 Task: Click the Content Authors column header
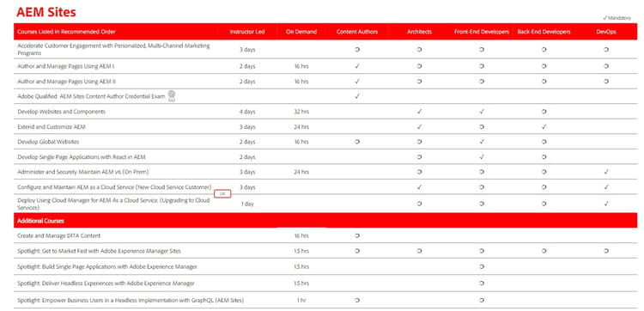click(x=357, y=32)
